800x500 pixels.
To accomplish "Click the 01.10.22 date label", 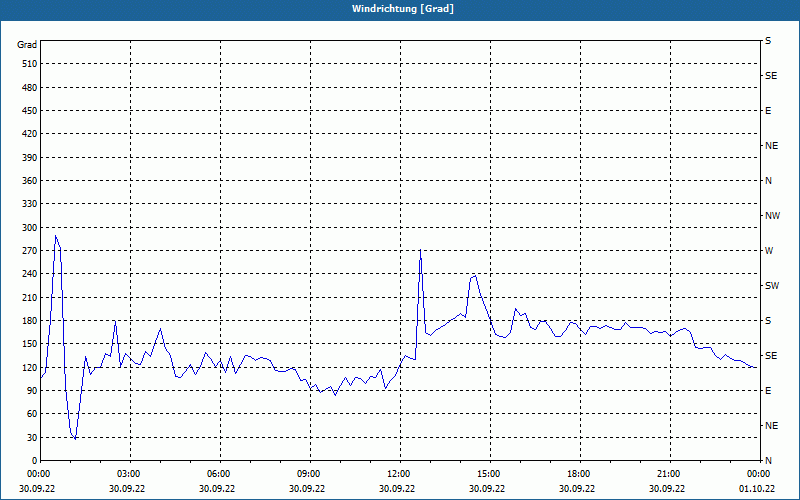I will pyautogui.click(x=755, y=489).
